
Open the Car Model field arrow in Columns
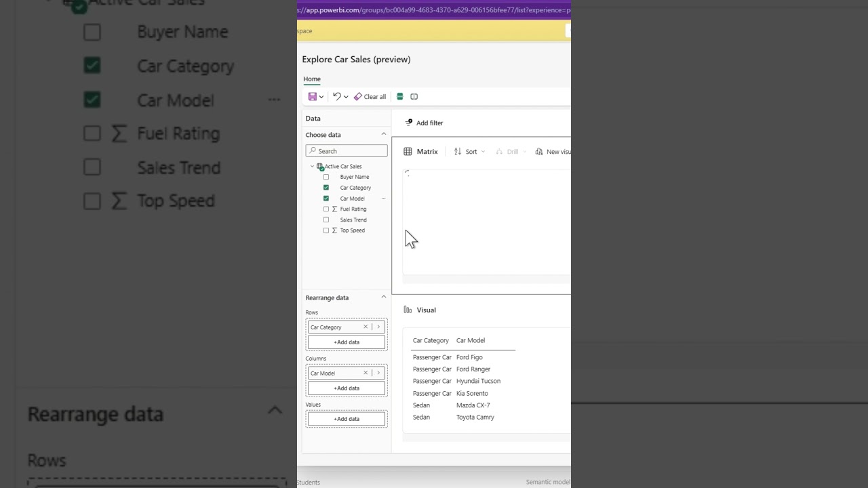378,373
